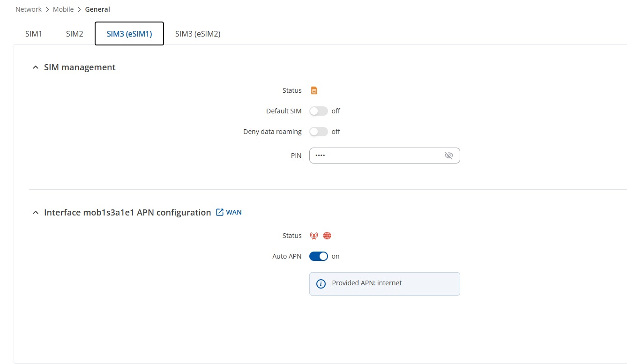Switch to the SIM1 tab

(x=34, y=34)
